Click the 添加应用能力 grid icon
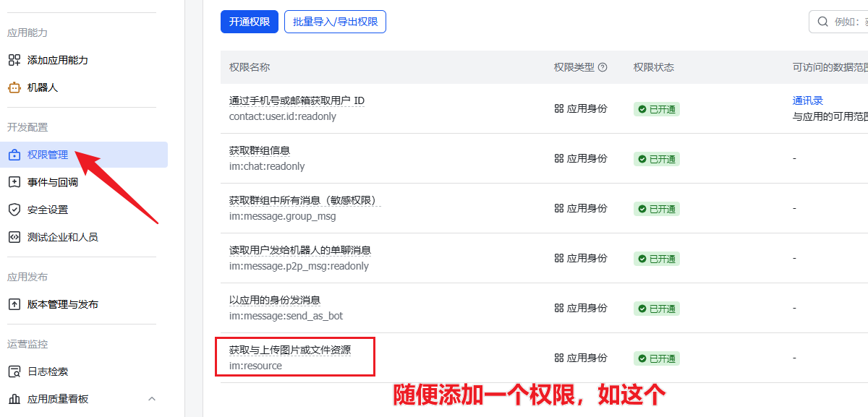868x417 pixels. coord(14,60)
